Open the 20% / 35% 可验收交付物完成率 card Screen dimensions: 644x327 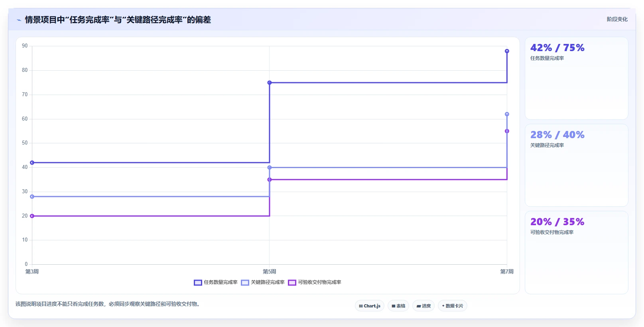[x=576, y=252]
